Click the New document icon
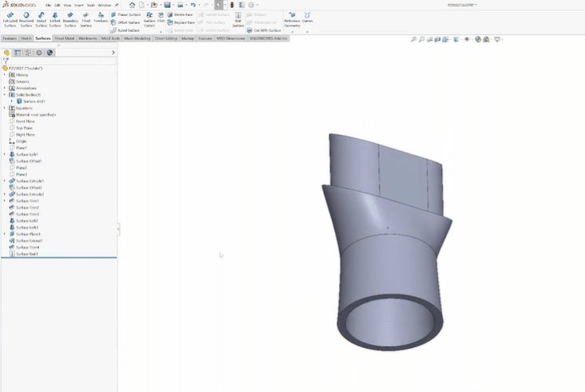 141,5
